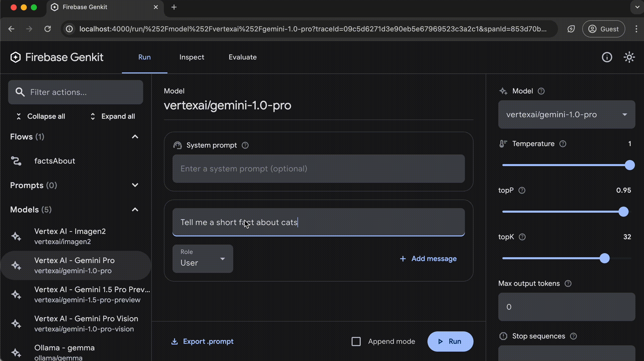Click the Firebase Genkit home icon

(15, 57)
